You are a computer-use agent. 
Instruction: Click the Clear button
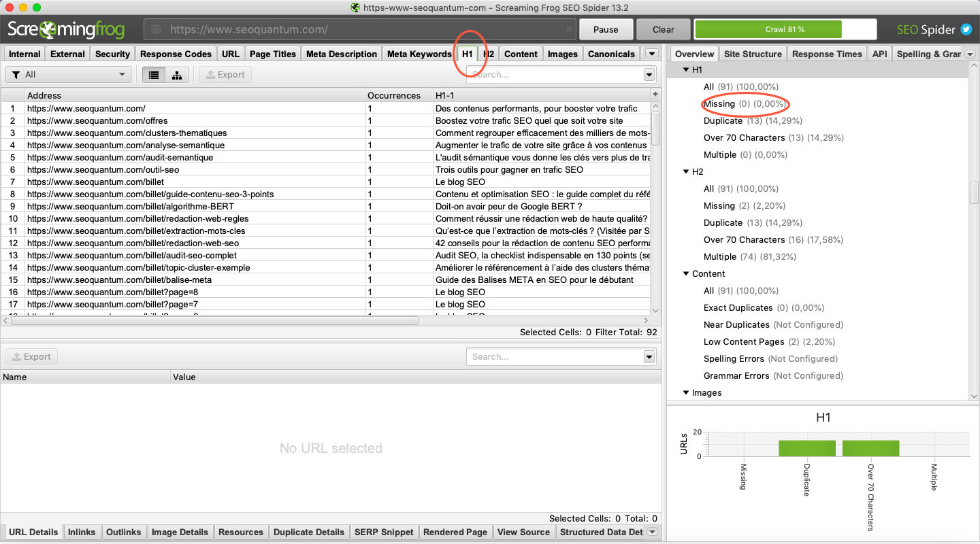[x=663, y=29]
